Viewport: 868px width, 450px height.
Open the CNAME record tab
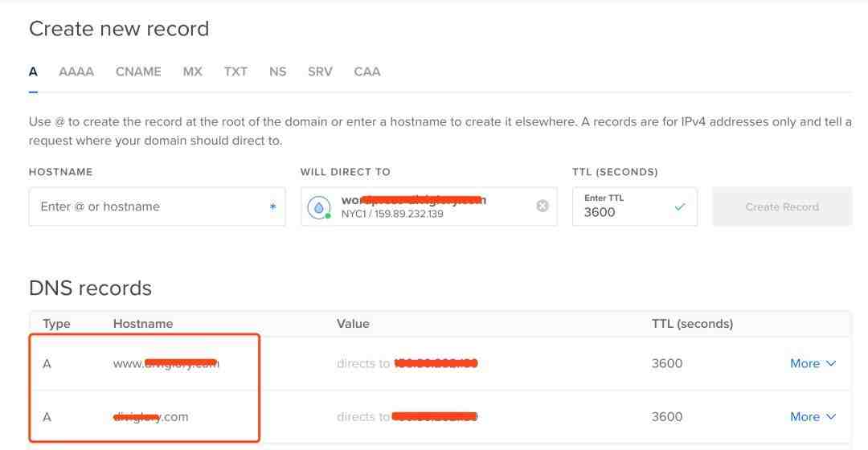(138, 72)
